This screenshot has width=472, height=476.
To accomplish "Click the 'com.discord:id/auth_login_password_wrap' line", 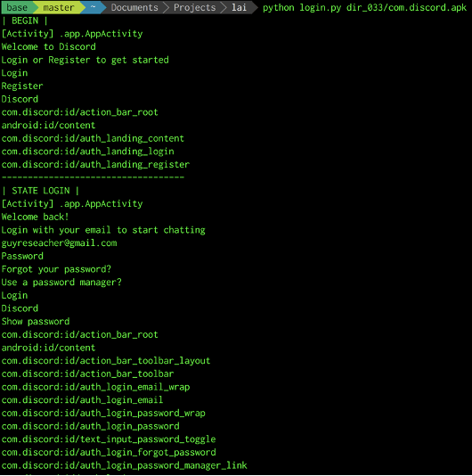I will (103, 414).
